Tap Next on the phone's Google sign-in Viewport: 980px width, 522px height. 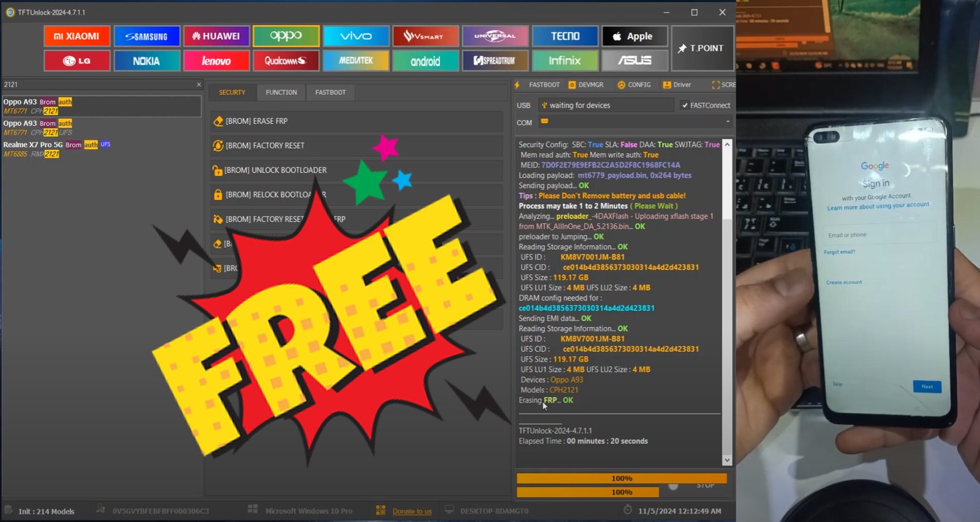pos(927,387)
